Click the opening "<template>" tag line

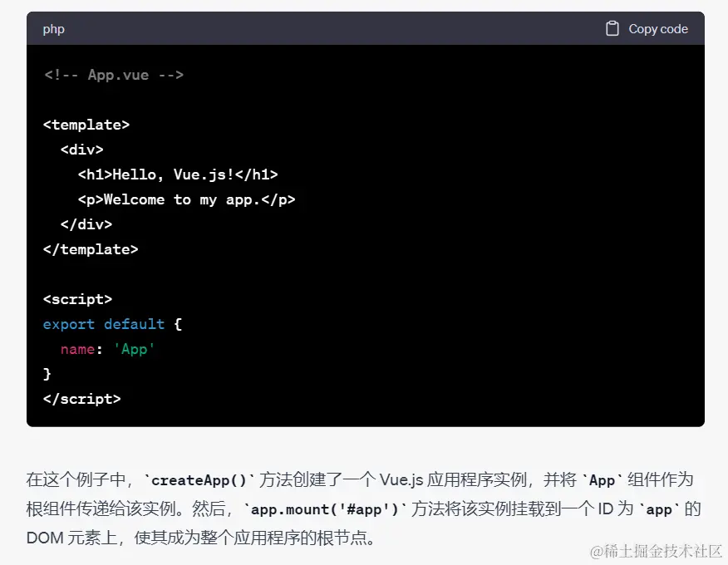tap(86, 125)
